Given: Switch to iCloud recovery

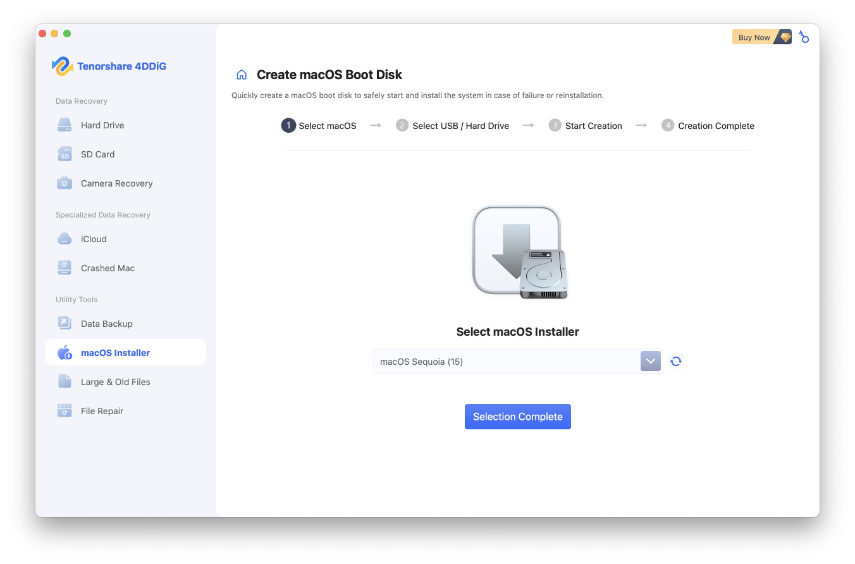Looking at the screenshot, I should (126, 239).
